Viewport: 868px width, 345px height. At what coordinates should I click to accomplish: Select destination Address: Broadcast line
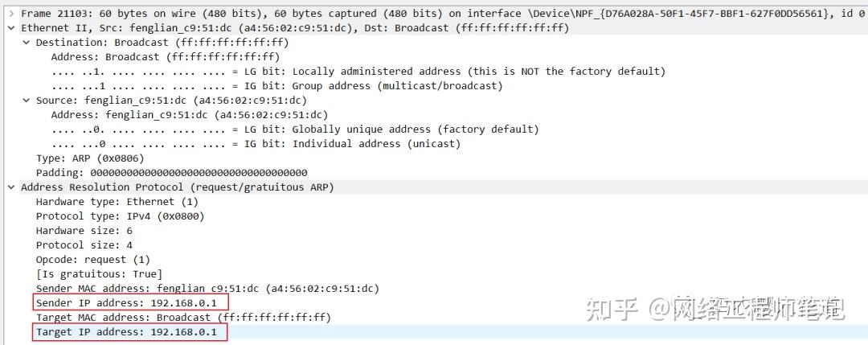165,57
